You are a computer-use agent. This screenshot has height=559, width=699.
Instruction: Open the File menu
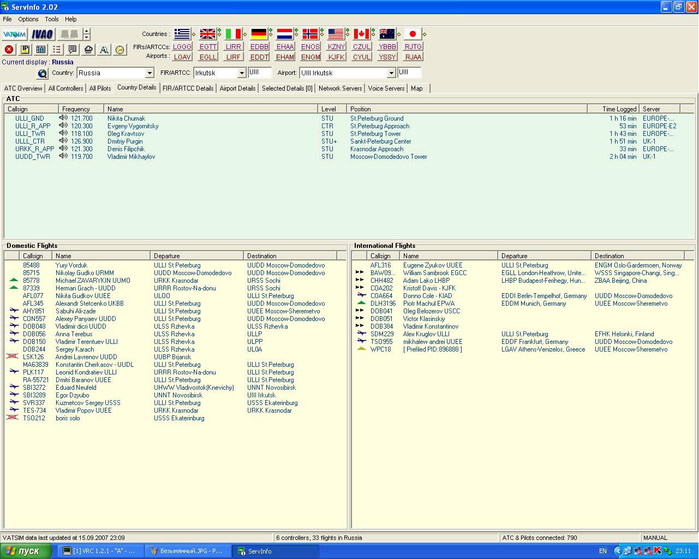tap(7, 19)
